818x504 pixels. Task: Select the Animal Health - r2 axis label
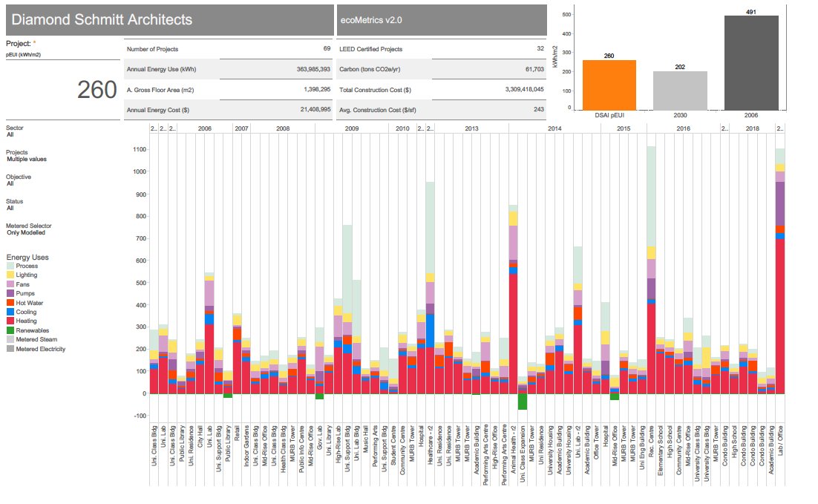(x=514, y=449)
